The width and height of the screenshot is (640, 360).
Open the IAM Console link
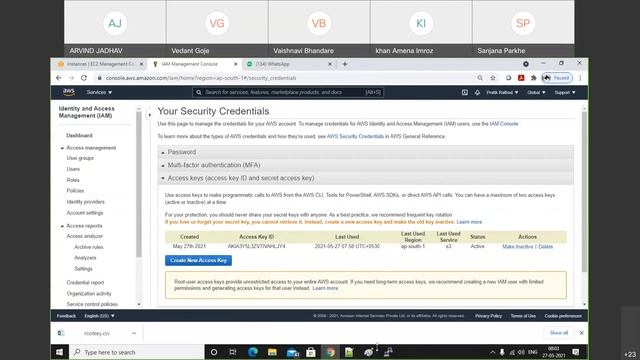504,124
